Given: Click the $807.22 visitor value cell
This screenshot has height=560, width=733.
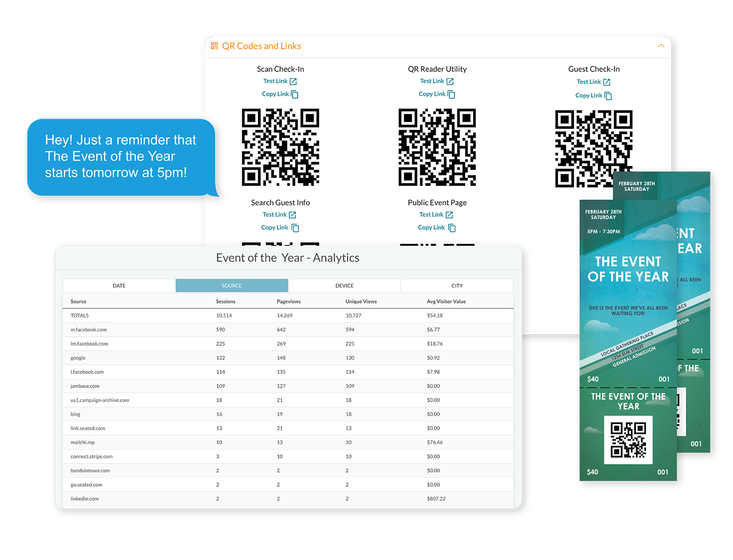Looking at the screenshot, I should click(436, 499).
